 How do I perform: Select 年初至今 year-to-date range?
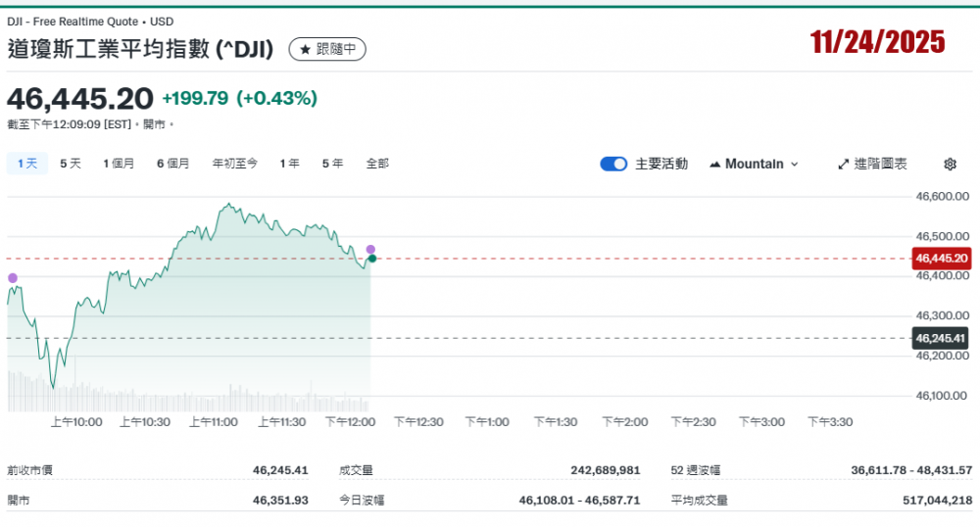[235, 164]
